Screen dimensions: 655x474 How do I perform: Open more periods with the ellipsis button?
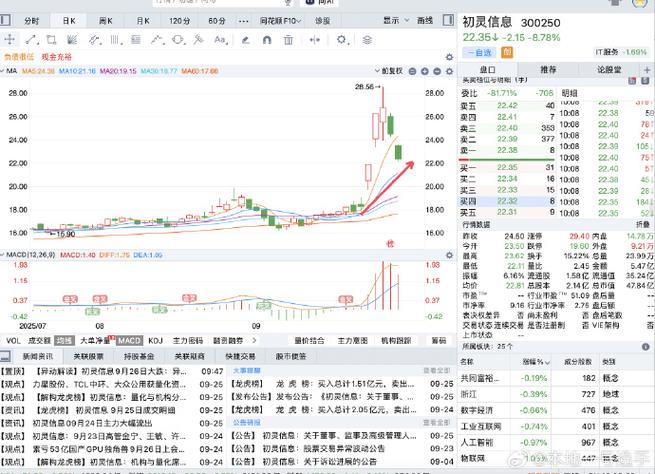(244, 21)
